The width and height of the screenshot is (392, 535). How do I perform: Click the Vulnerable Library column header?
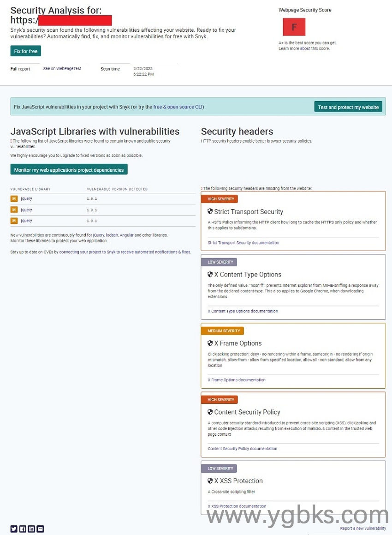point(30,189)
